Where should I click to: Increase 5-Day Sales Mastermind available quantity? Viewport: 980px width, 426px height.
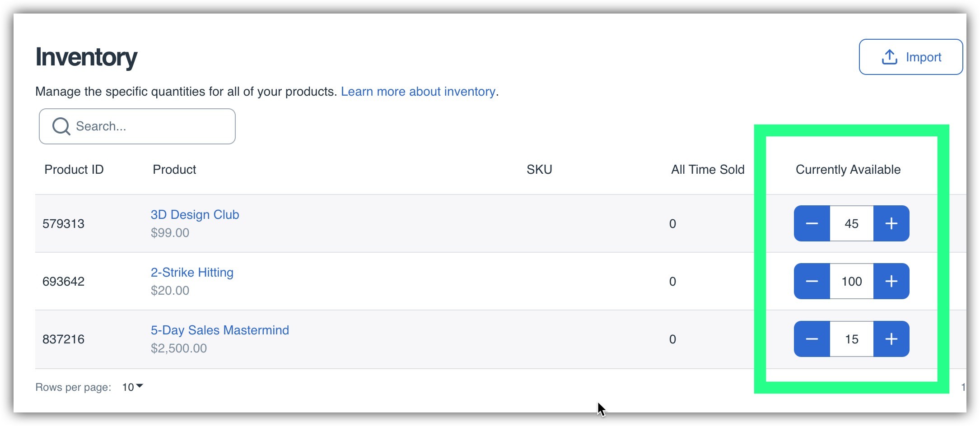(891, 339)
